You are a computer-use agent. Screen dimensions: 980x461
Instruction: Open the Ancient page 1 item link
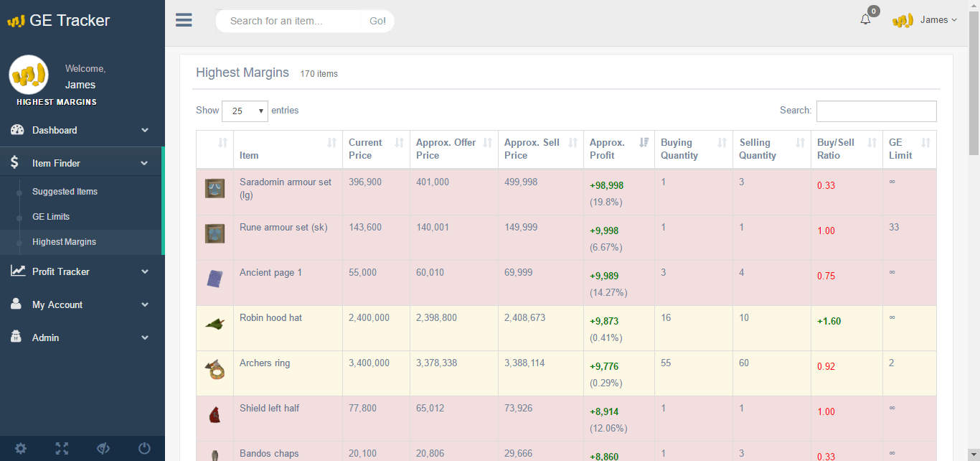(x=270, y=273)
